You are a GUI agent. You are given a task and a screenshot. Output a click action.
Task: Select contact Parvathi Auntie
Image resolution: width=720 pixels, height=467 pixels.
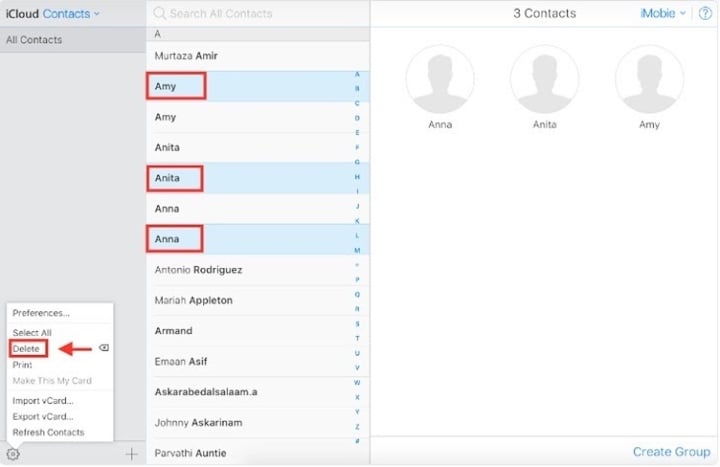pos(258,453)
